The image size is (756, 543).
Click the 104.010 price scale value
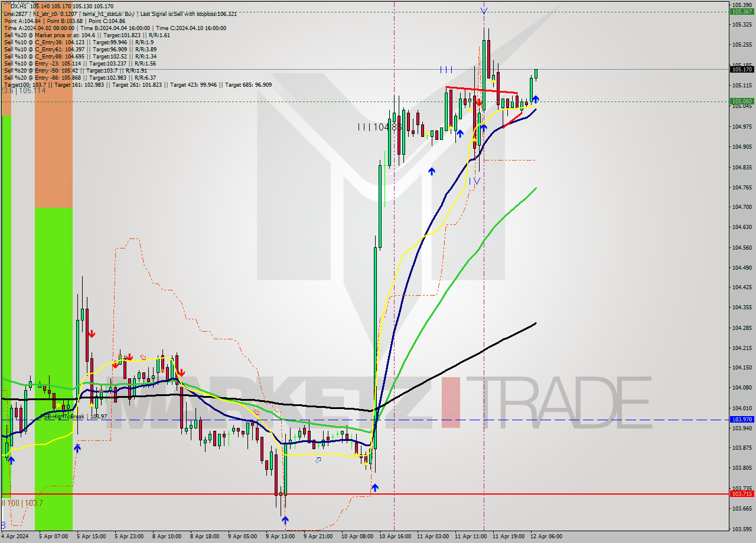[742, 408]
